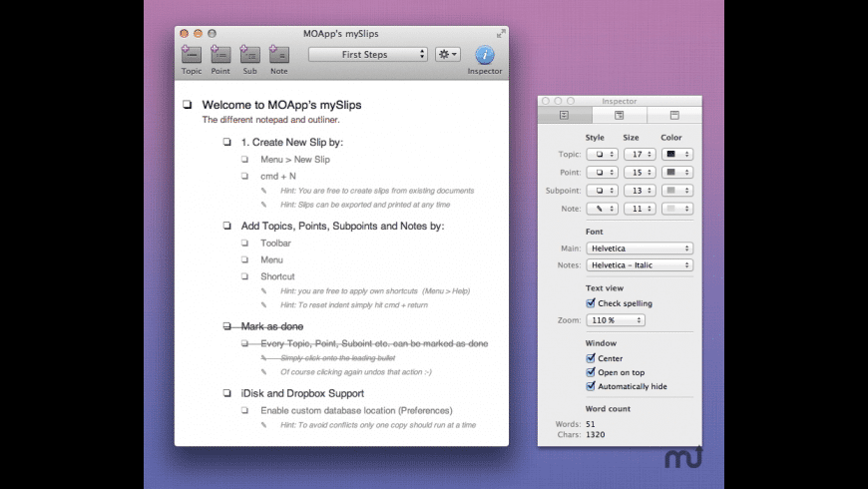Click text 'Menu > New Slip'
This screenshot has height=489, width=868.
click(x=295, y=160)
